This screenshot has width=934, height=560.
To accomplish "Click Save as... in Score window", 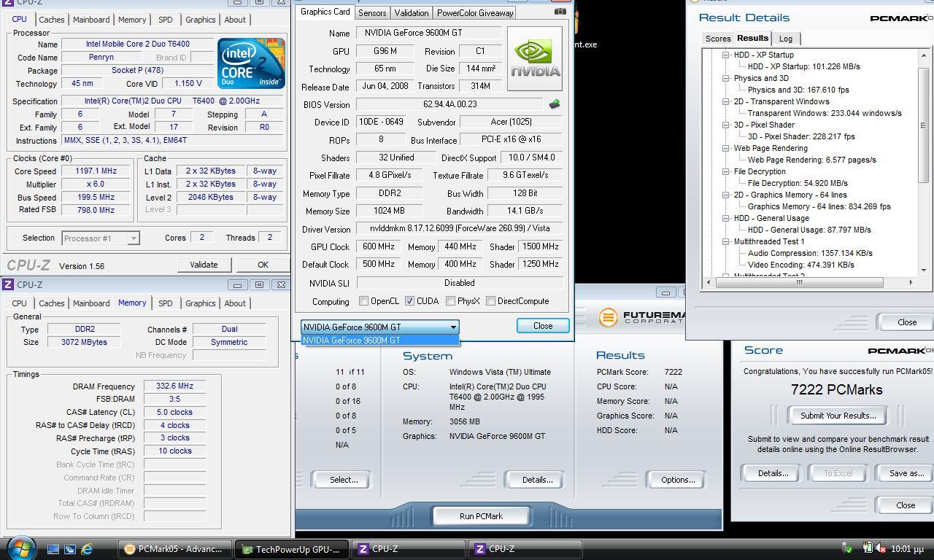I will 906,473.
